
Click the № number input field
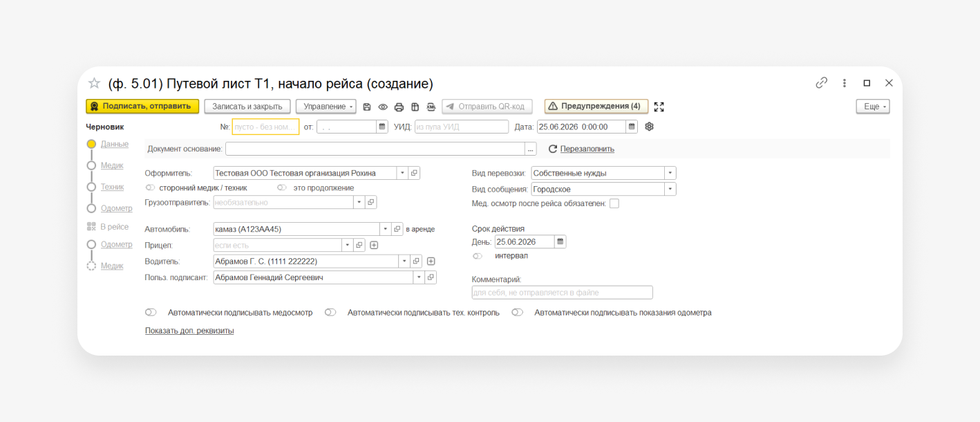click(265, 127)
